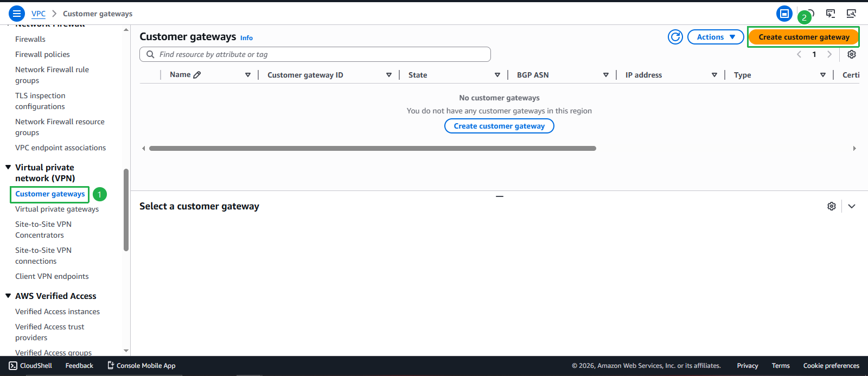Refresh the customer gateways table
Screen dimensions: 868x376
[x=675, y=37]
